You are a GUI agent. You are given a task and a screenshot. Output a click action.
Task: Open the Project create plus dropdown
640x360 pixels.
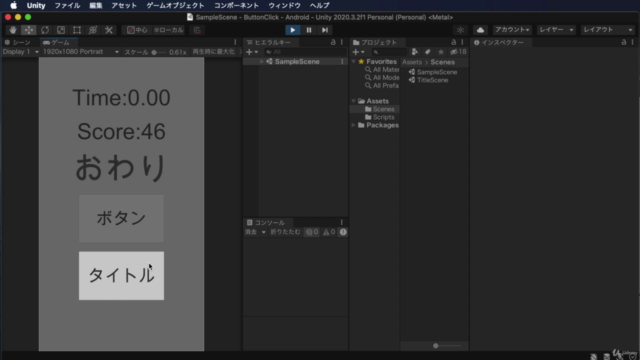pos(358,52)
